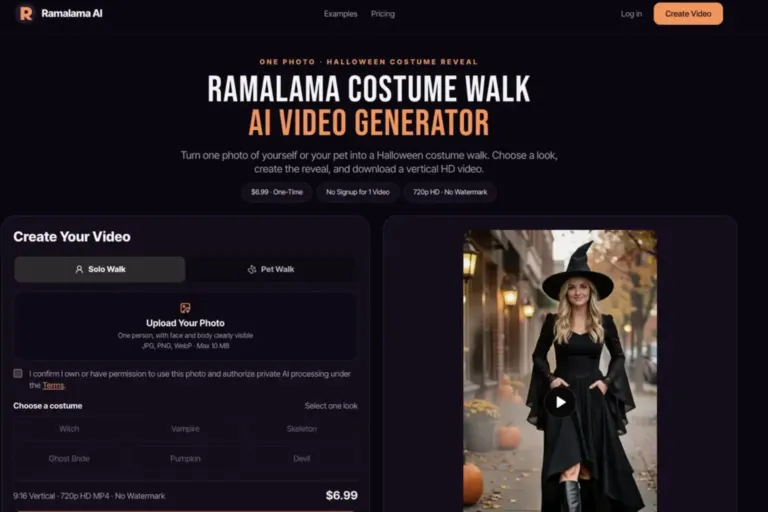Image resolution: width=768 pixels, height=512 pixels.
Task: Click the Create Your Video heading
Action: pos(72,237)
